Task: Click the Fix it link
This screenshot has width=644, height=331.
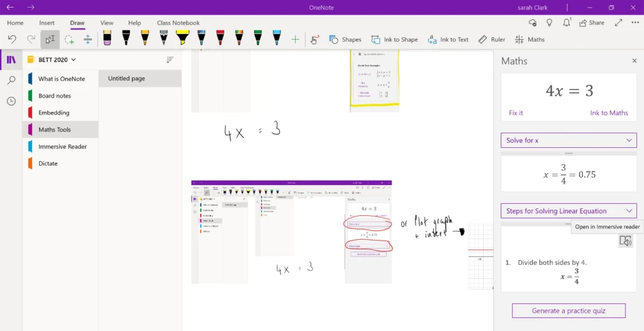Action: [516, 113]
